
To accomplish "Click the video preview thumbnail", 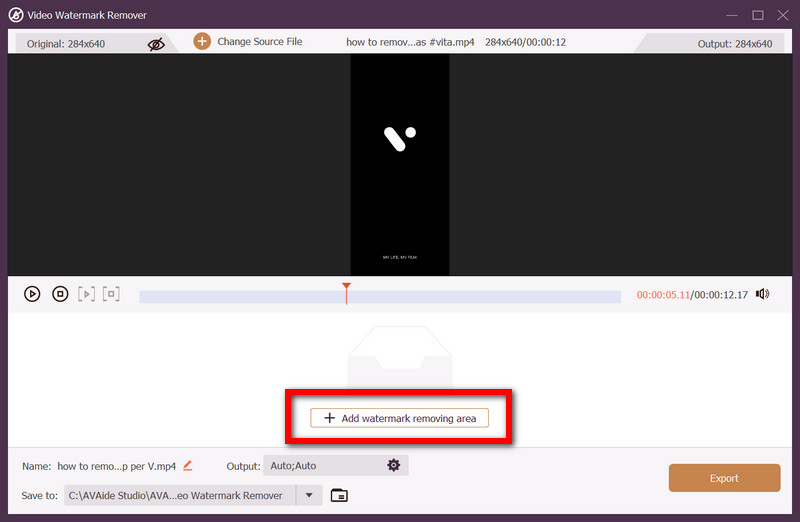I will click(399, 165).
